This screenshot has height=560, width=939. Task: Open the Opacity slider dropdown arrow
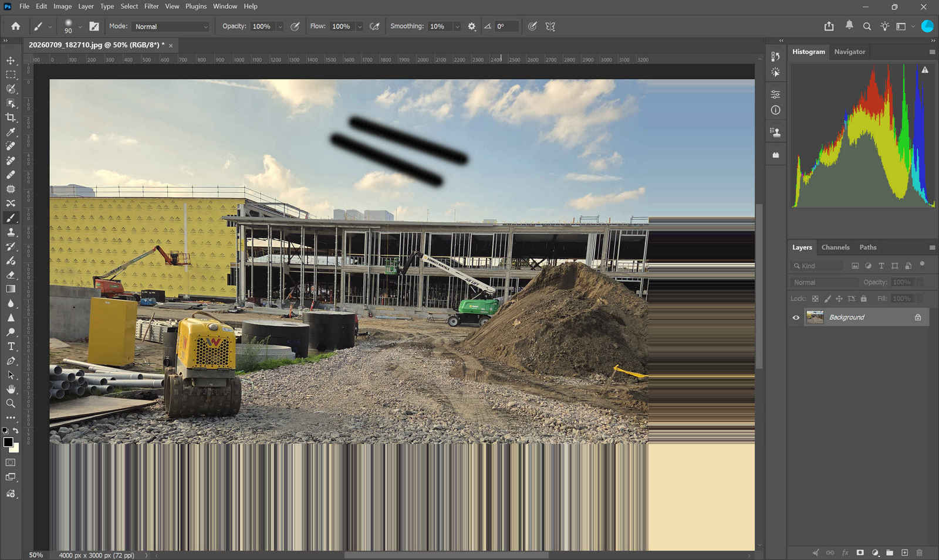(279, 26)
